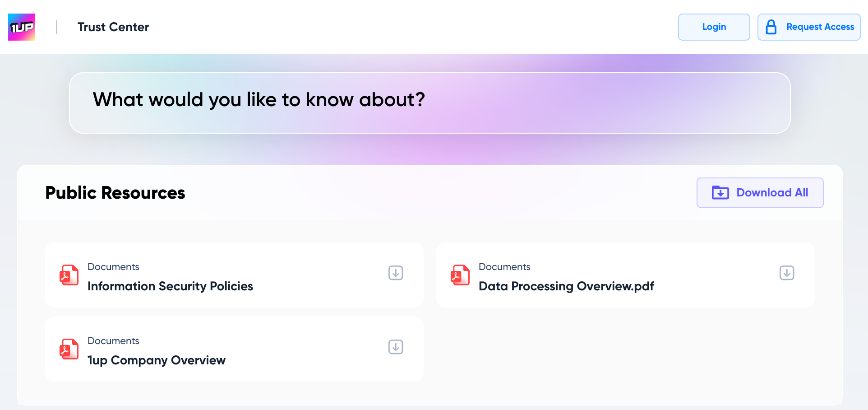Viewport: 868px width, 410px height.
Task: Click the PDF icon for Information Security Policies
Action: [69, 275]
